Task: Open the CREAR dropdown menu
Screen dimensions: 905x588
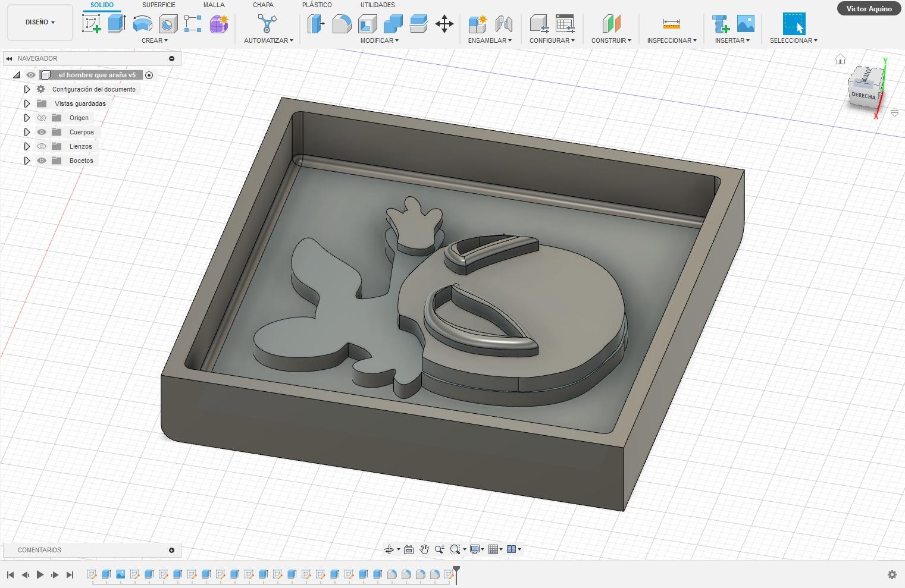Action: click(155, 40)
